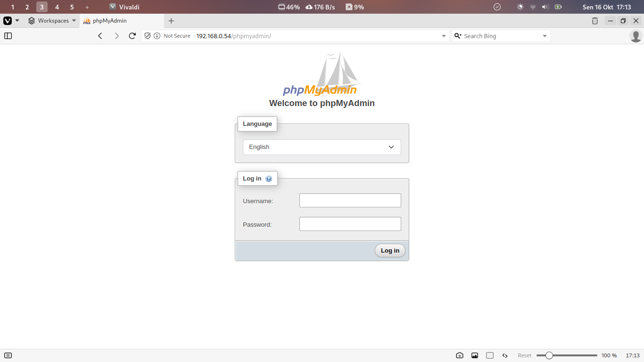
Task: Expand address bar history dropdown arrow
Action: coord(444,36)
